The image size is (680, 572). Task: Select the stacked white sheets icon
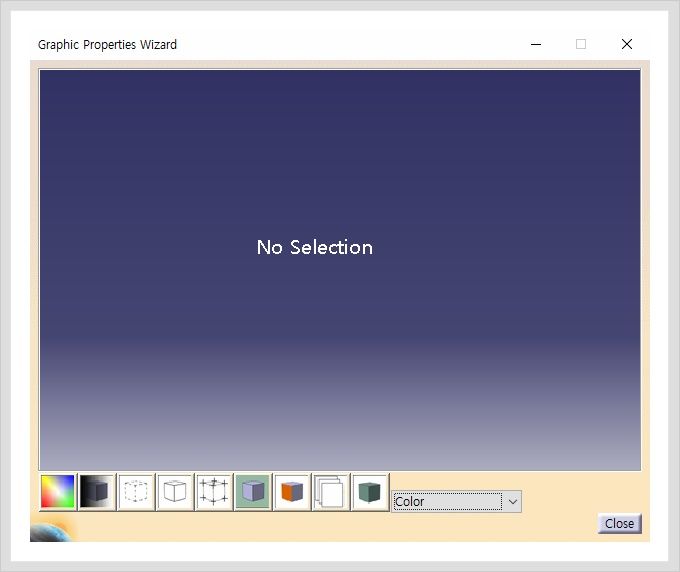(x=331, y=492)
